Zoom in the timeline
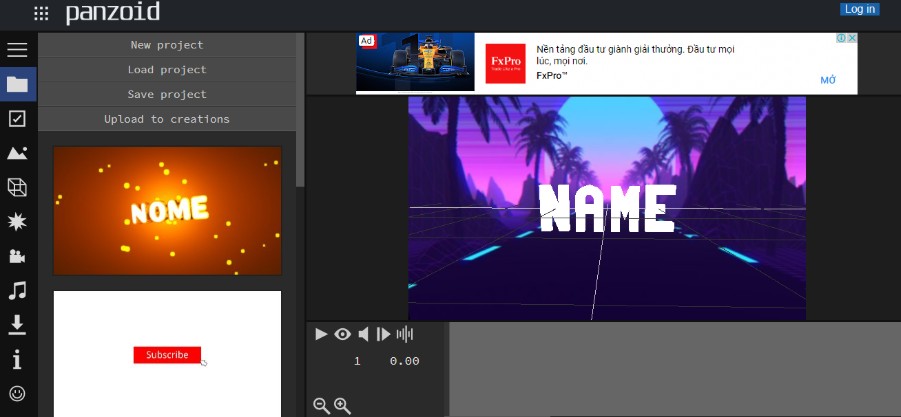 click(x=342, y=406)
